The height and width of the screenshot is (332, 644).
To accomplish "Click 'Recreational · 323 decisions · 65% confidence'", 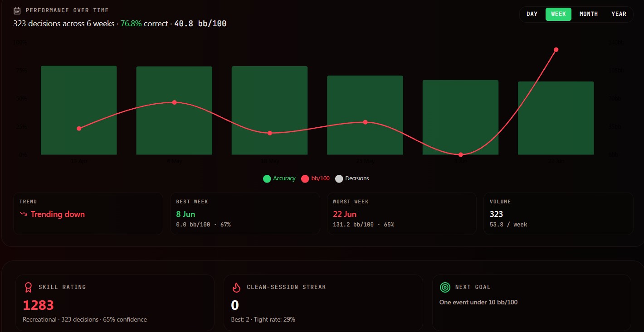I will point(85,319).
